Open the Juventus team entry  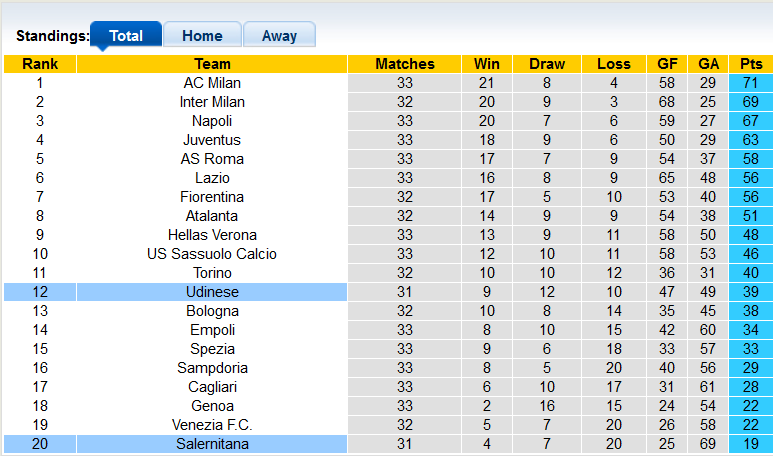[x=212, y=140]
